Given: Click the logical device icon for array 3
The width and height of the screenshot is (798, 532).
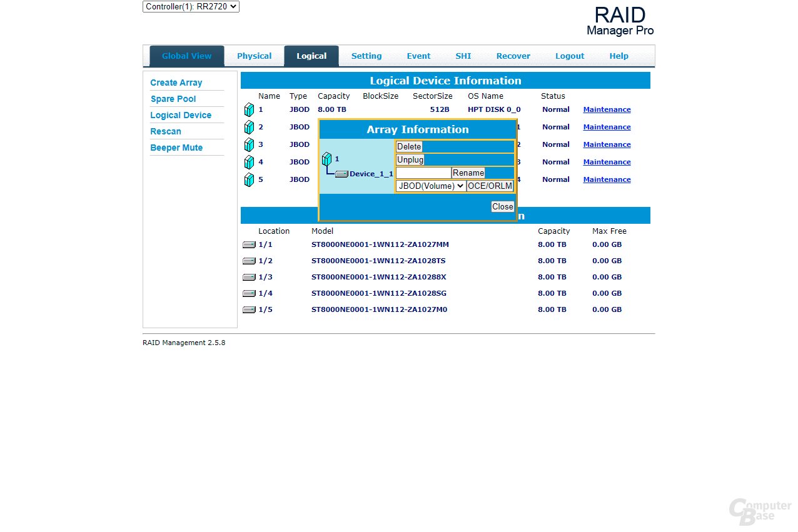Looking at the screenshot, I should tap(249, 145).
